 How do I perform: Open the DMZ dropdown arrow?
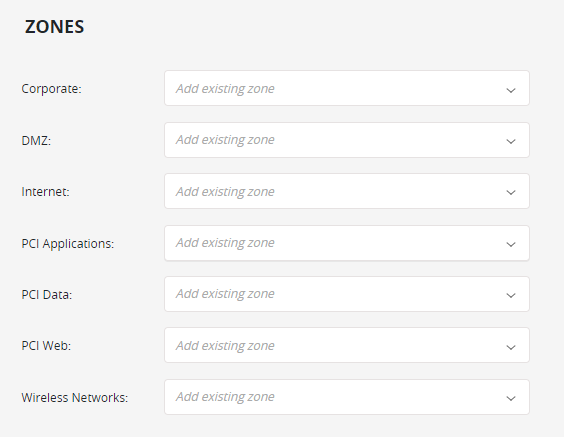click(x=511, y=141)
